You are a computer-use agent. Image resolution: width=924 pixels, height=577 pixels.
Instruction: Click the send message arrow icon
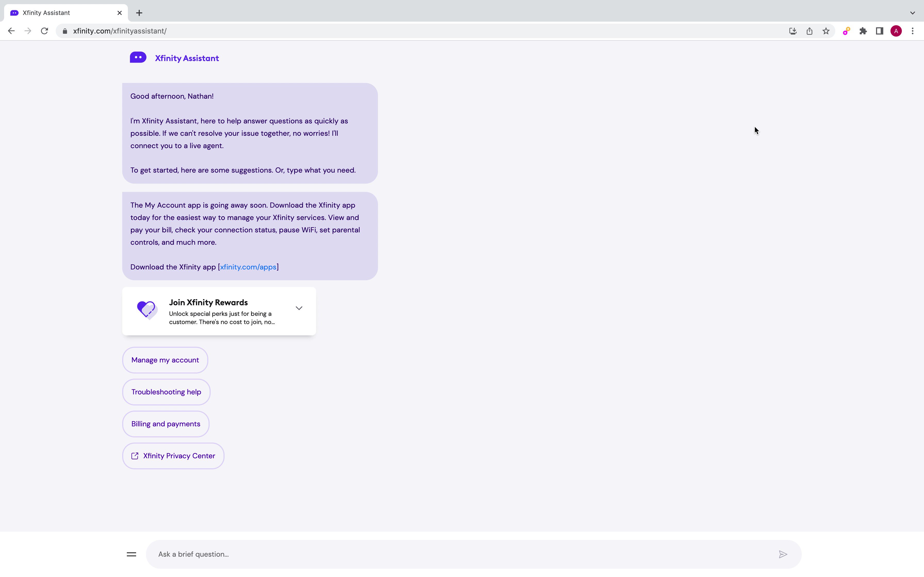(x=783, y=554)
